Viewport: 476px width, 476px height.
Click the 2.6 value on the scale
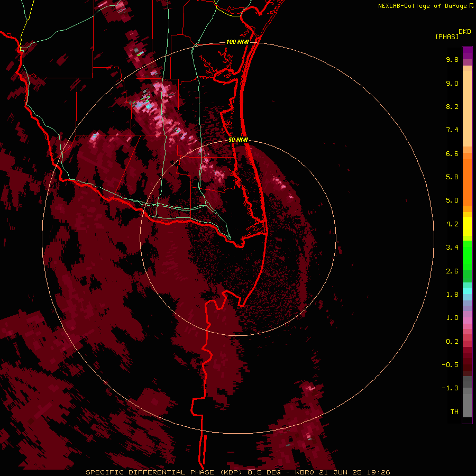452,271
